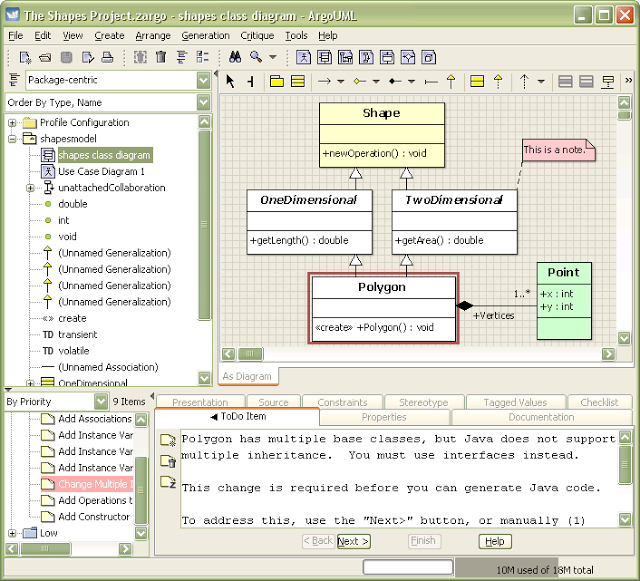Select the 'volatile' tag definition tree row

(66, 351)
